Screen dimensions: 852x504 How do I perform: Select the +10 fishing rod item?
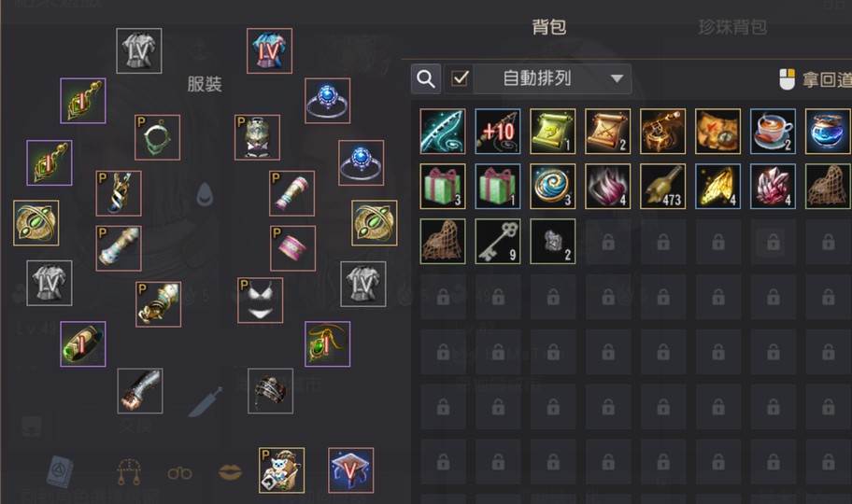(x=498, y=131)
